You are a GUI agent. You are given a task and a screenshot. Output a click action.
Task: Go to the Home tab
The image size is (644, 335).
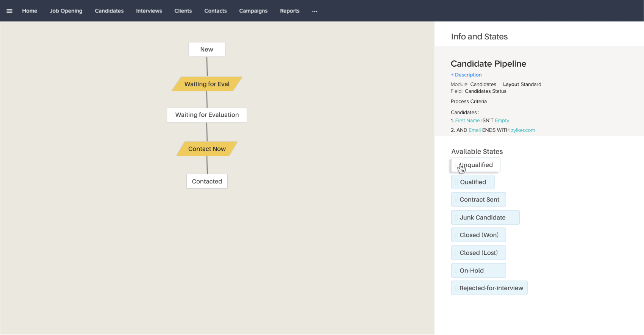click(30, 11)
